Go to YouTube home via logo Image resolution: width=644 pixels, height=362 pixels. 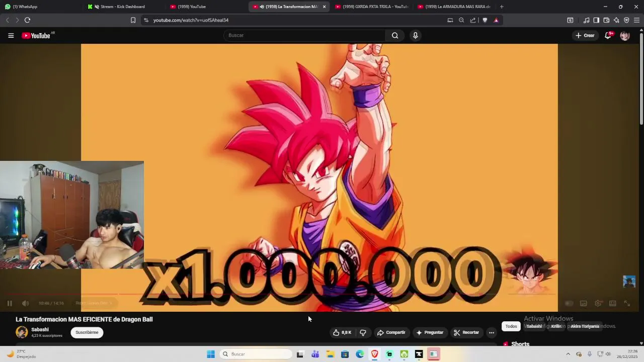coord(36,36)
